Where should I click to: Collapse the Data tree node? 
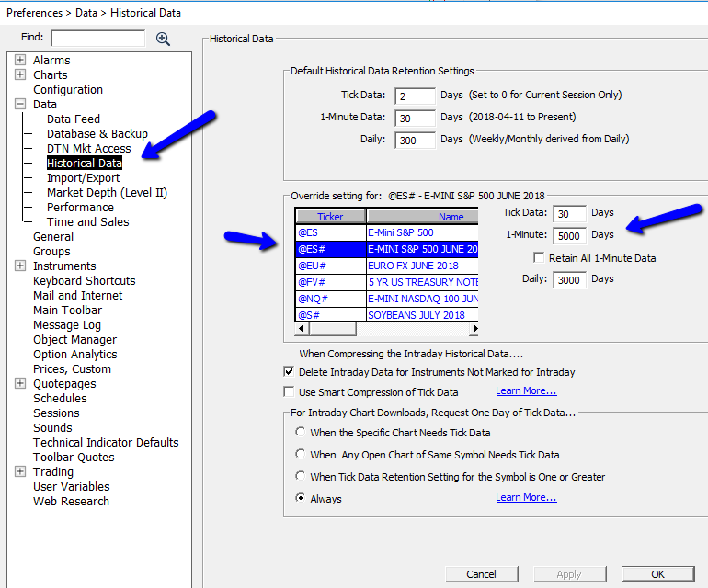(x=20, y=104)
